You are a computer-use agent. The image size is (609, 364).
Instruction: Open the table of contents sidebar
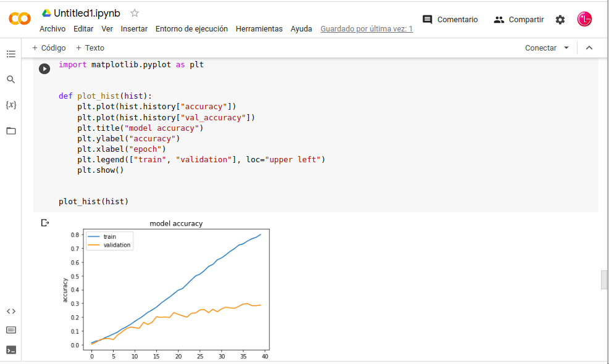[10, 54]
